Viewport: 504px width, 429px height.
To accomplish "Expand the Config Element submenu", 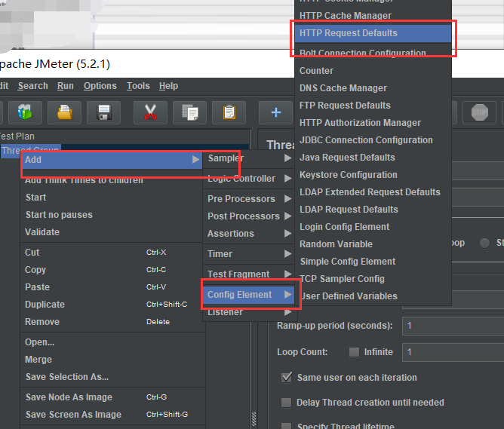I will (248, 295).
